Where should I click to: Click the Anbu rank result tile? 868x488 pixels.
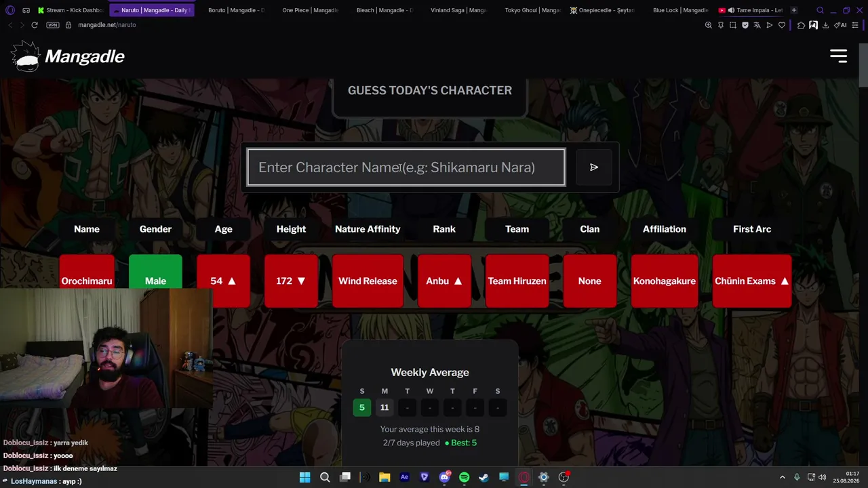click(x=444, y=281)
